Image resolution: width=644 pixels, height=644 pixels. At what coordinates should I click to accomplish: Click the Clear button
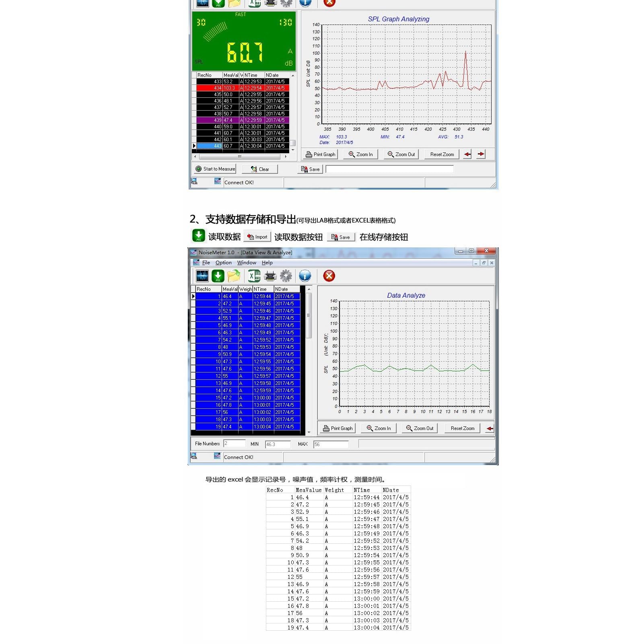[x=260, y=169]
